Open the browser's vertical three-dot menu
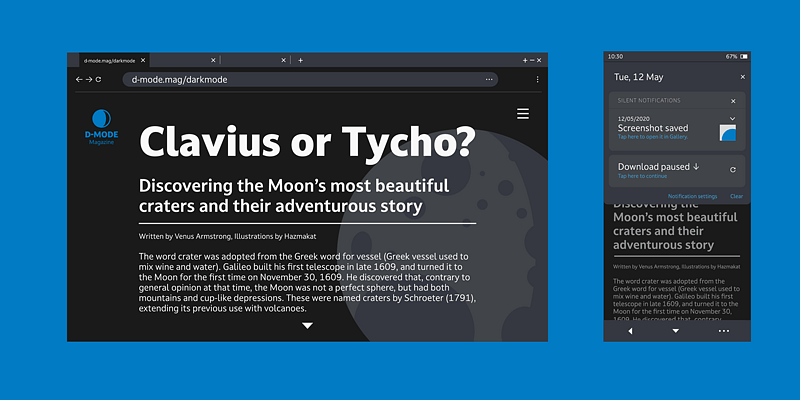The image size is (800, 400). click(x=537, y=79)
